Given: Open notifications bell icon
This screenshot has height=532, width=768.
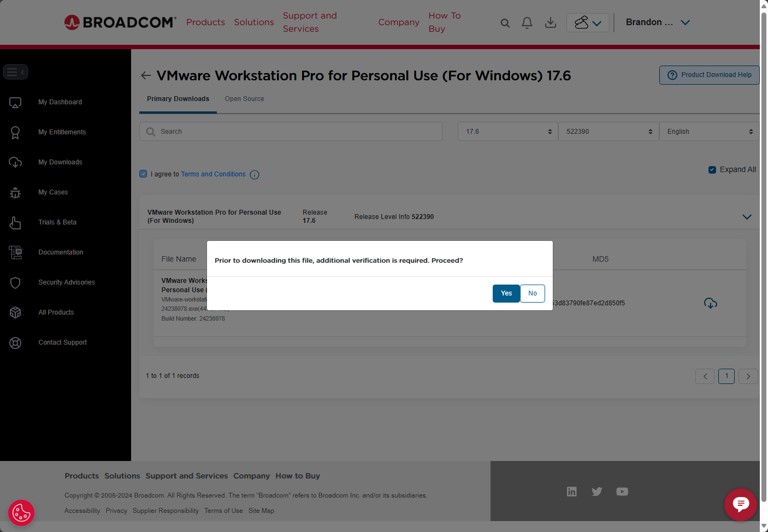Looking at the screenshot, I should point(527,22).
